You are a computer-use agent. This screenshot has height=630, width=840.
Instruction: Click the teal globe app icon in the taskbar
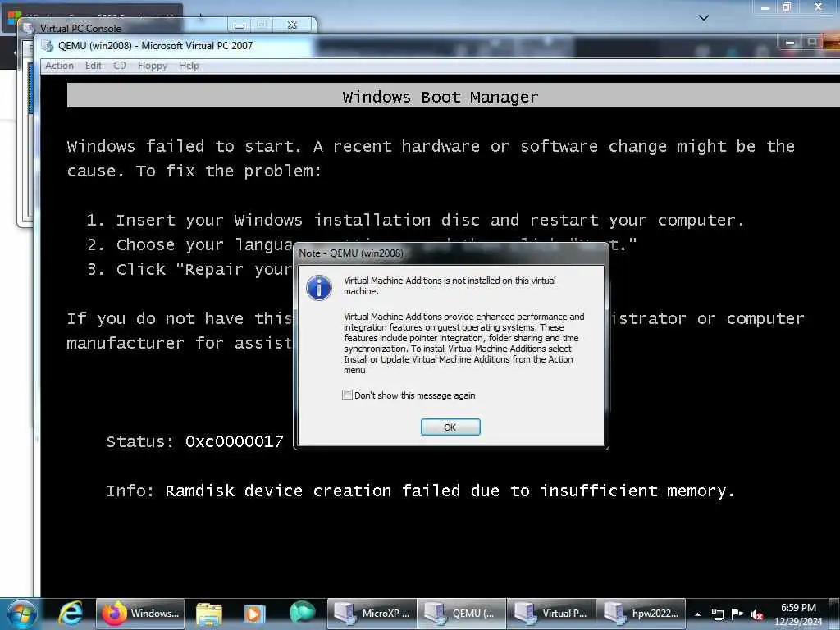(x=302, y=614)
